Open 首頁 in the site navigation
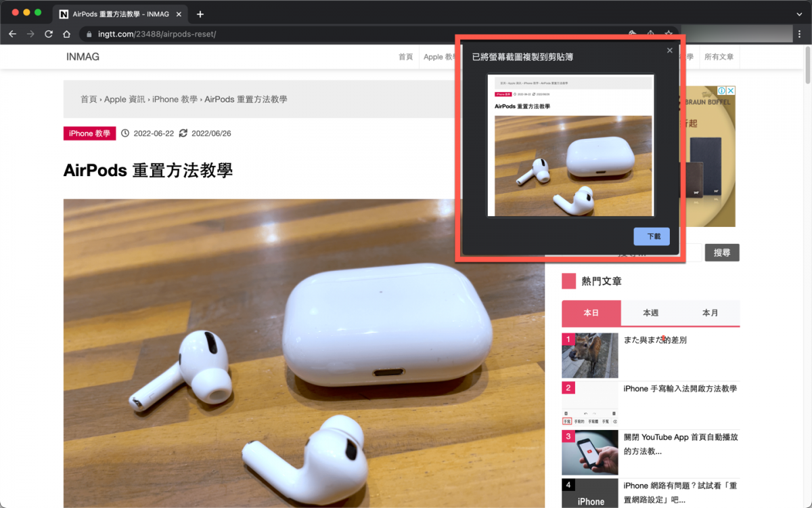This screenshot has height=508, width=812. click(405, 57)
